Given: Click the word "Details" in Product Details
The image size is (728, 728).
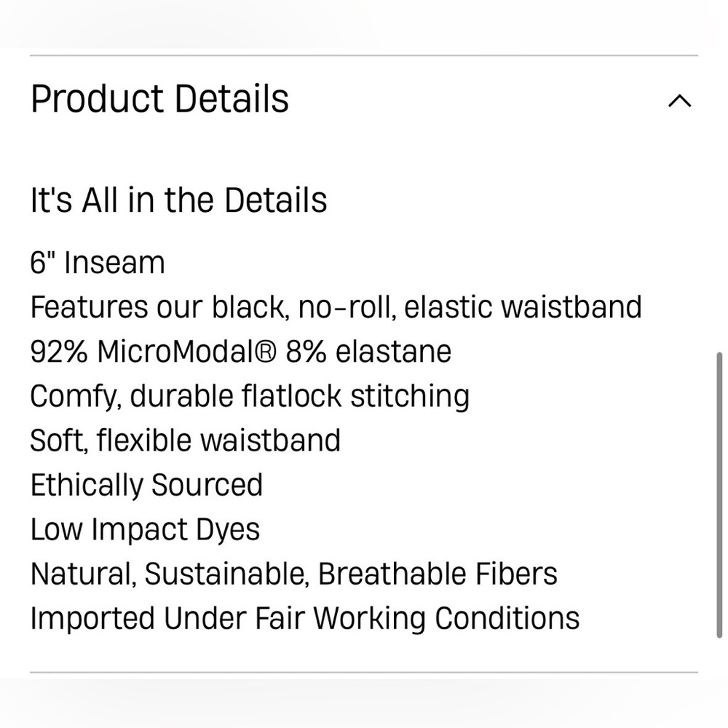Looking at the screenshot, I should click(x=232, y=99).
